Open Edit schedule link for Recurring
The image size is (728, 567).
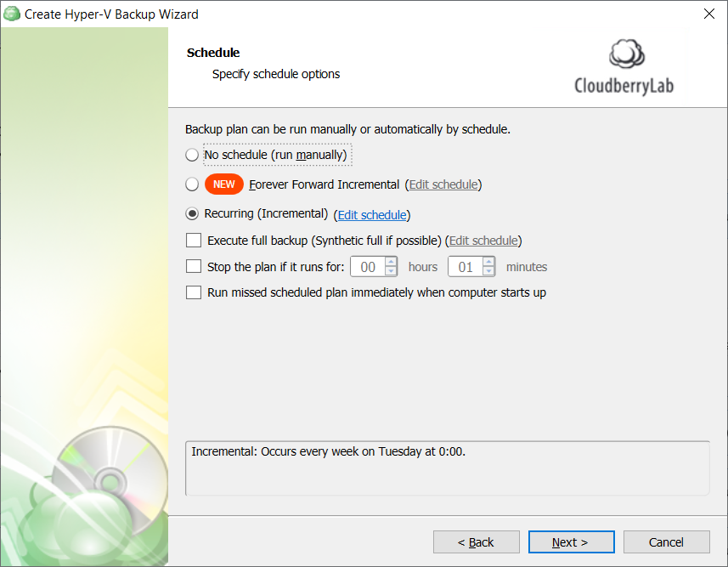(x=372, y=215)
